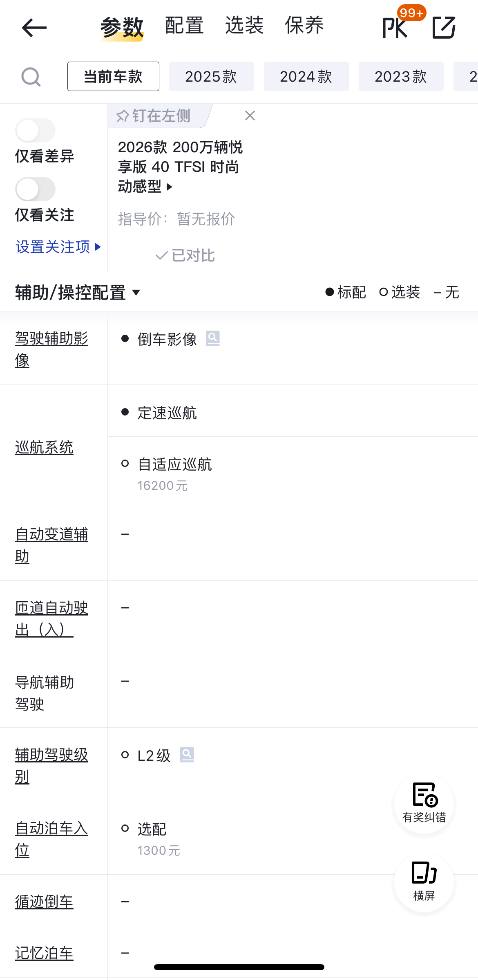
Task: Switch to the 保养 tab
Action: (304, 26)
